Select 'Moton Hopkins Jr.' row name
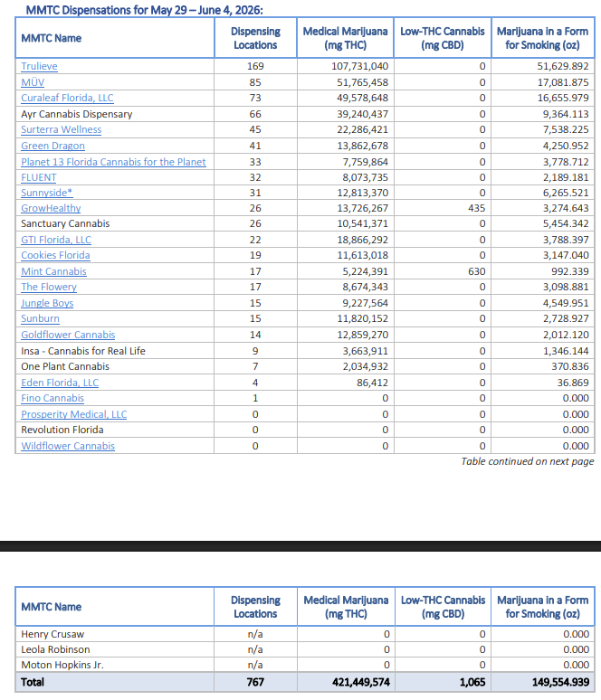This screenshot has width=601, height=700. point(62,665)
